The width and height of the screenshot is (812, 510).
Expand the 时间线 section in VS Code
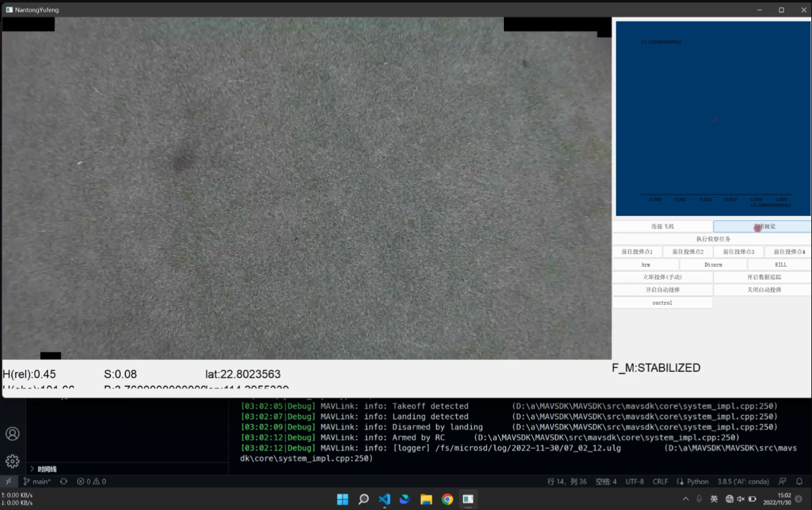pos(127,469)
